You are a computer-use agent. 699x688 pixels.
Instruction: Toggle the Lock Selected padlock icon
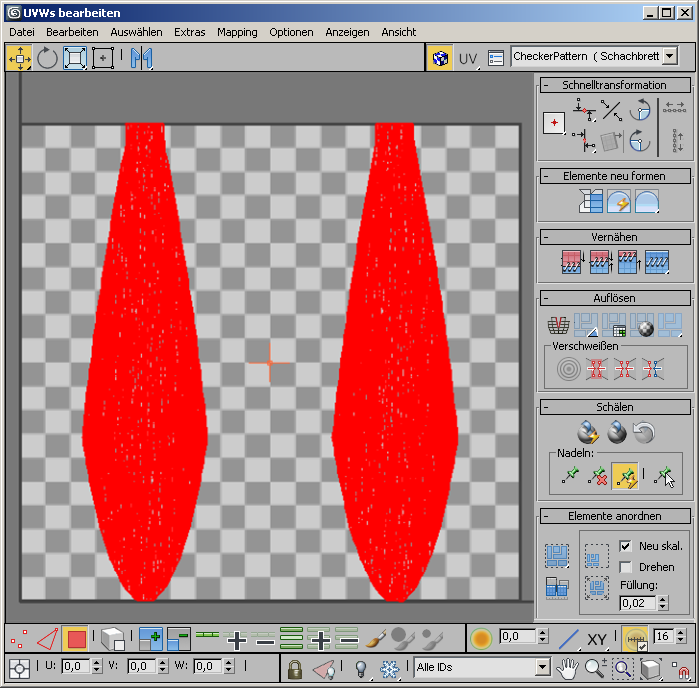[295, 669]
